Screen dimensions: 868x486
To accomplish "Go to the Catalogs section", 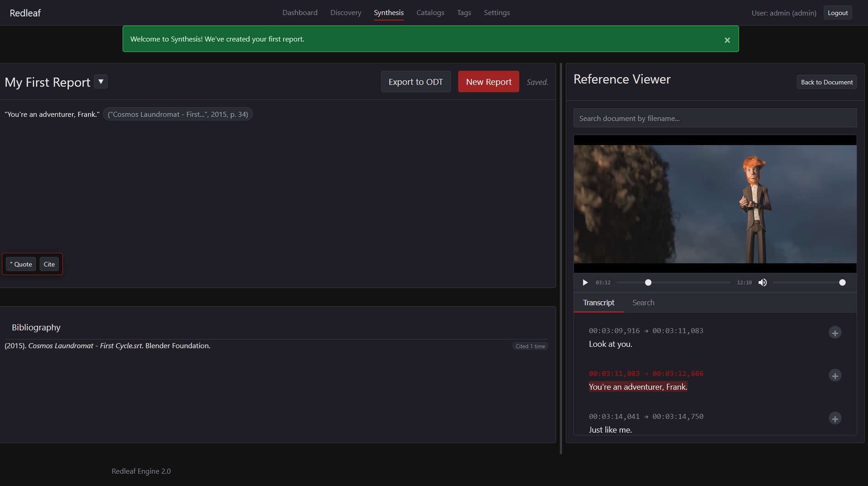I will pos(430,13).
